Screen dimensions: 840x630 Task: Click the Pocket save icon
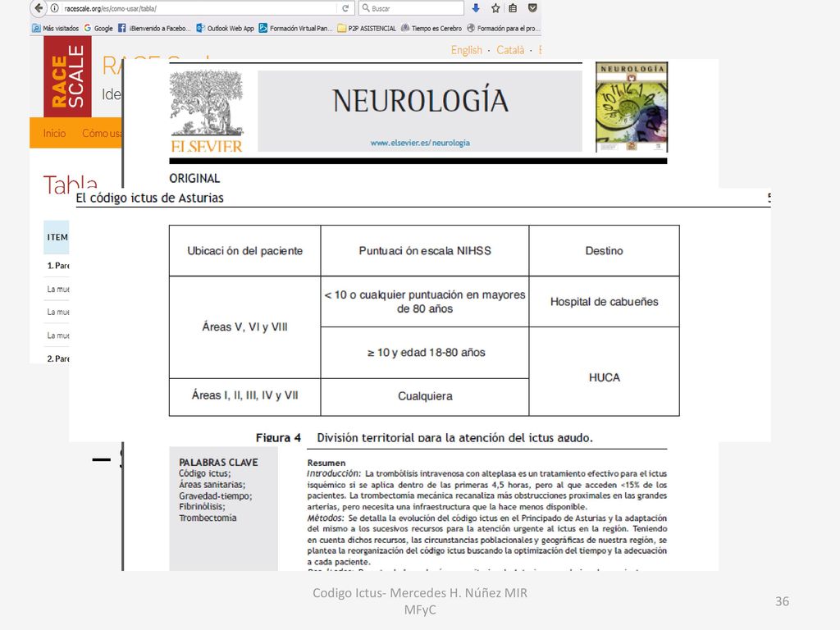(x=532, y=8)
